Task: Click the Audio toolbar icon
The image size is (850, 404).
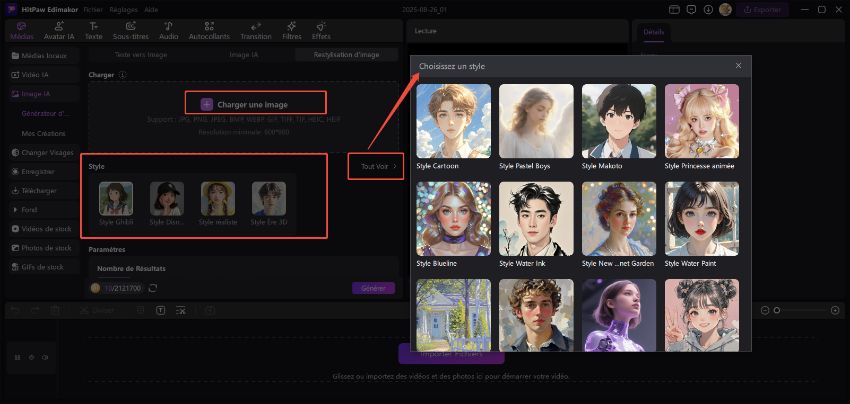Action: [x=168, y=28]
